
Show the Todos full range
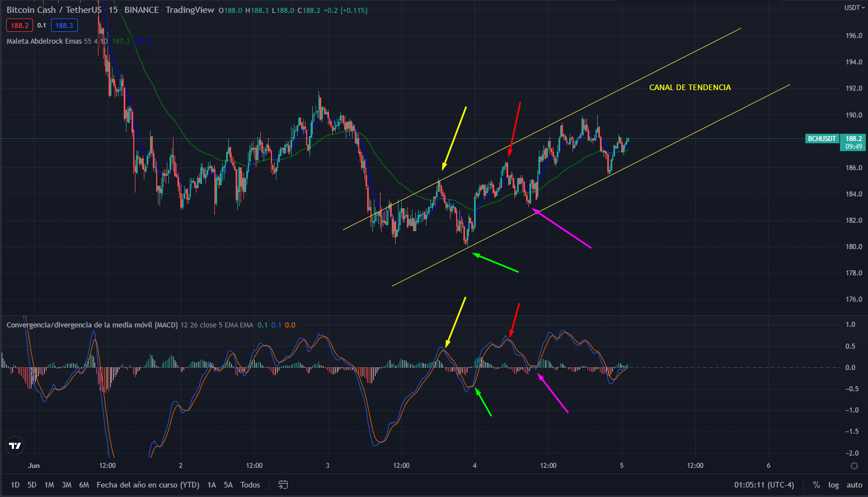coord(250,485)
